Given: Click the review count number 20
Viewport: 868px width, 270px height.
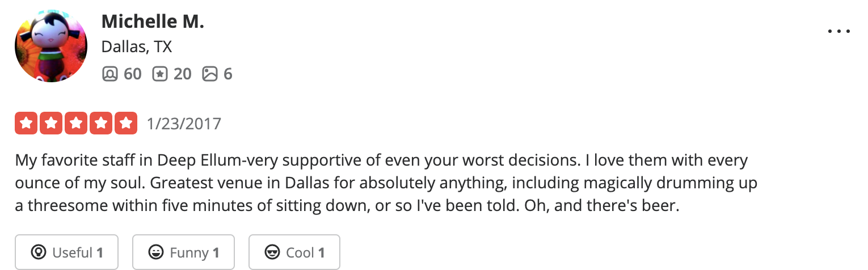Looking at the screenshot, I should (x=182, y=74).
